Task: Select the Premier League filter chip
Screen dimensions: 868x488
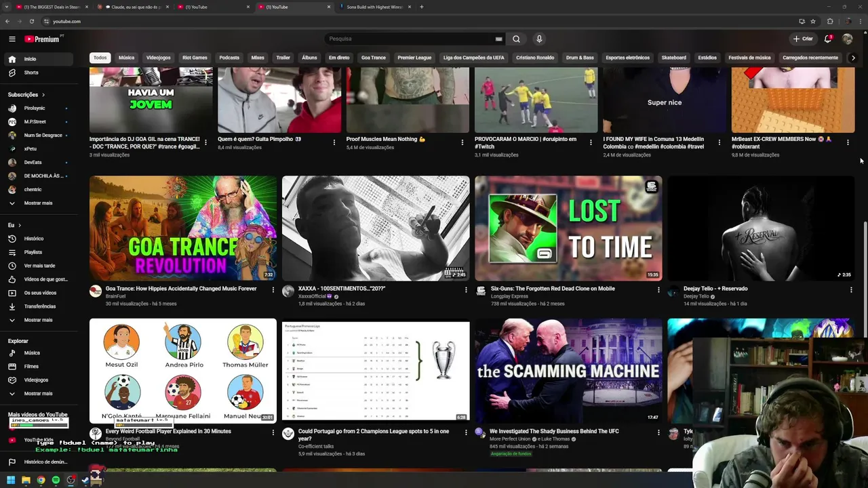Action: click(x=414, y=58)
